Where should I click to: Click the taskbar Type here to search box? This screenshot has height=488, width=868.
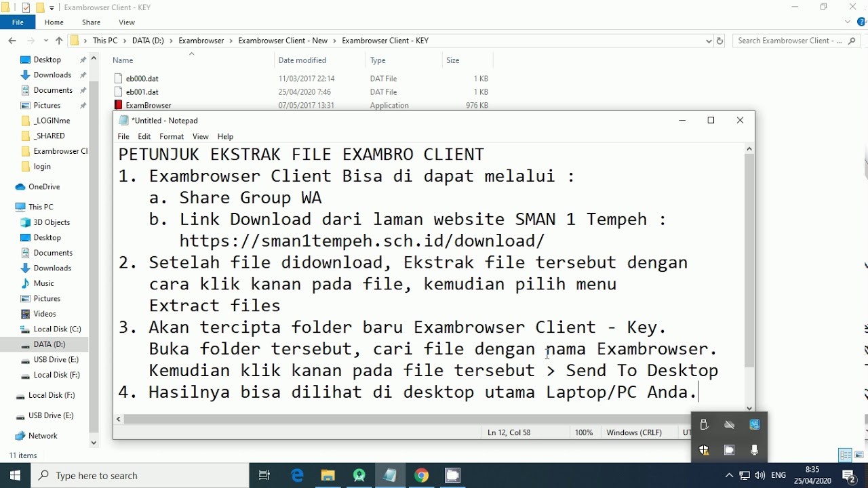[141, 476]
